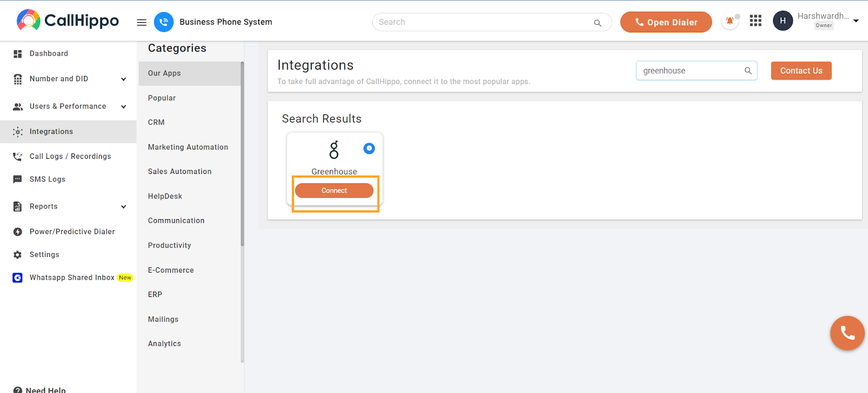Click the Dashboard sidebar icon

pyautogui.click(x=17, y=54)
